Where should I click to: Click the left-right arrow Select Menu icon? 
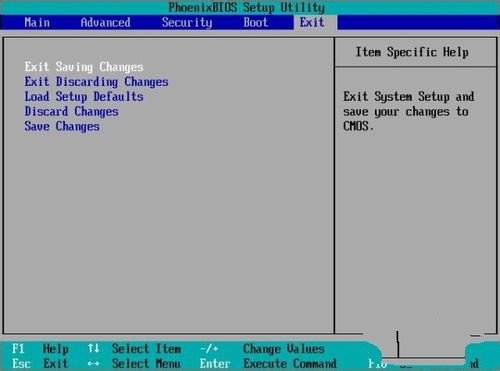click(93, 364)
